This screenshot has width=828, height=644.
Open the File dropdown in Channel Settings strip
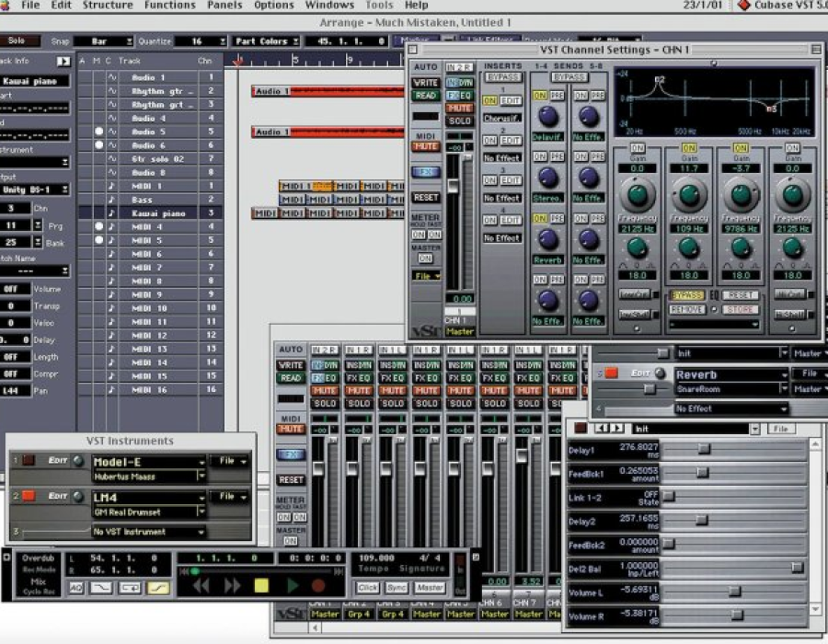pos(426,276)
